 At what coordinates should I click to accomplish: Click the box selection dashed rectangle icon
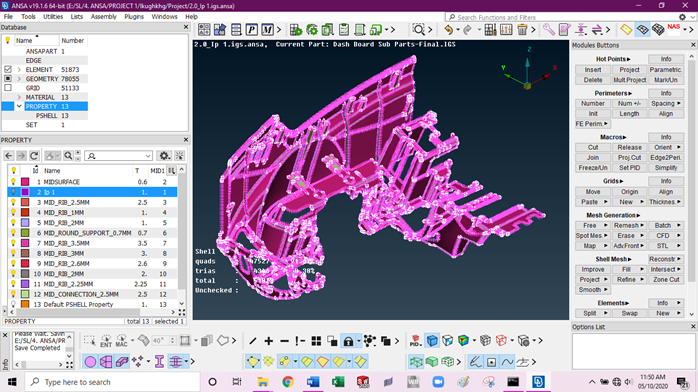pos(89,341)
